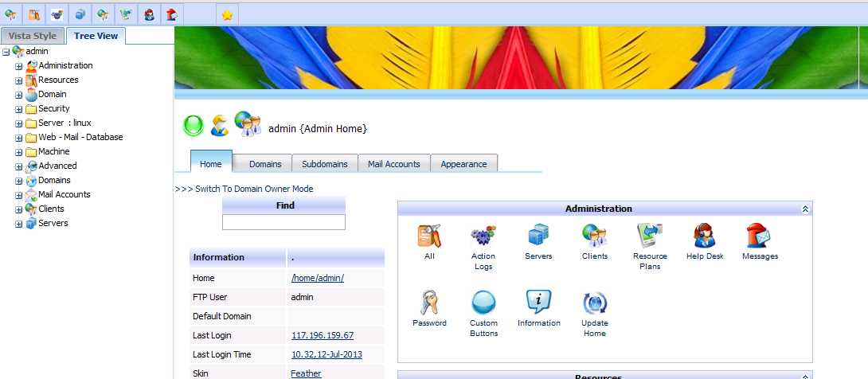The height and width of the screenshot is (379, 868).
Task: Open the Subdomains tab
Action: 324,164
